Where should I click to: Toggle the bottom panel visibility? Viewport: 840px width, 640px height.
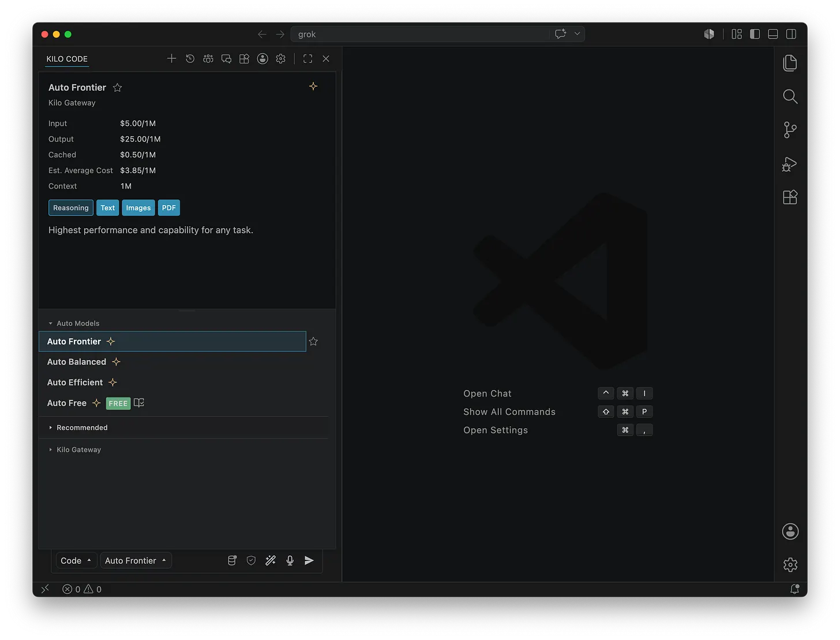point(773,34)
